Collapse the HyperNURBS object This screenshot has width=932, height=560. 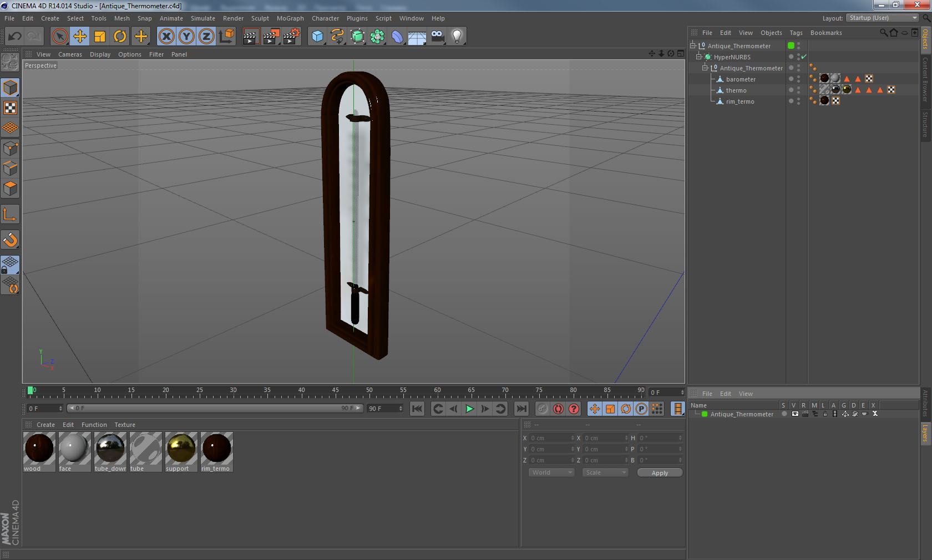[699, 57]
